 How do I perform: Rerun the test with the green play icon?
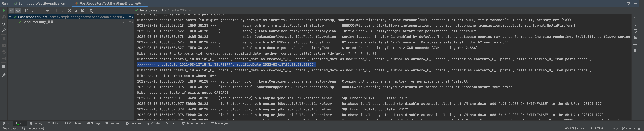pyautogui.click(x=4, y=11)
